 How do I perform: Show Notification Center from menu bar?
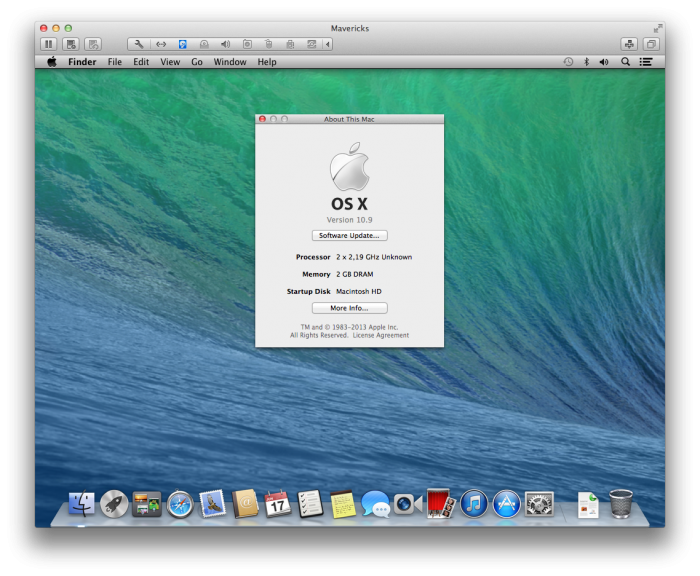[x=647, y=62]
